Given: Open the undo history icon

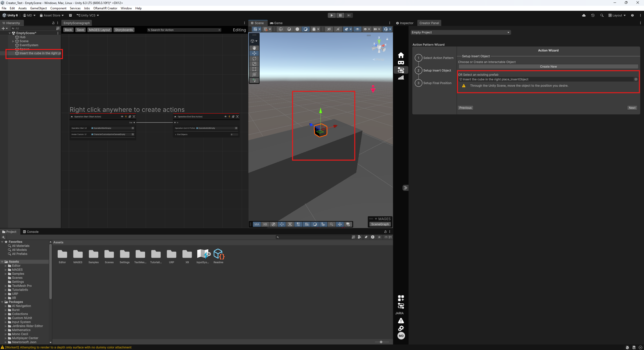Looking at the screenshot, I should click(x=593, y=15).
